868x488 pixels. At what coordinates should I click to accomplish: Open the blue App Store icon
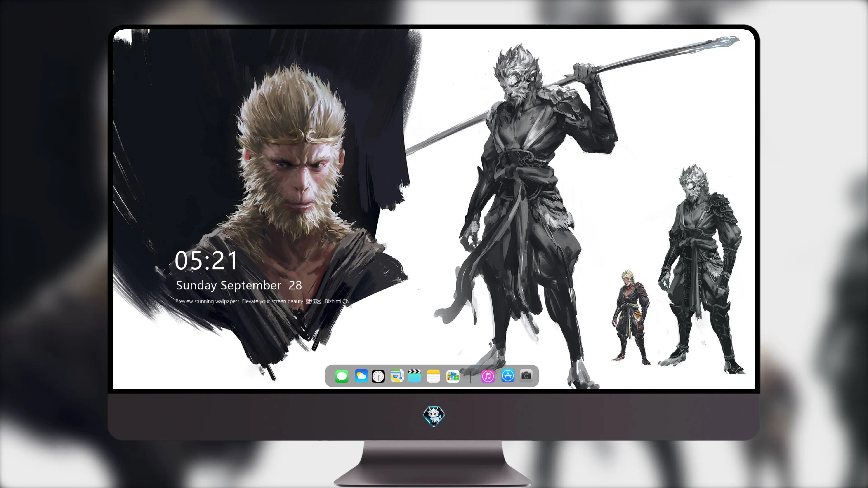(x=508, y=376)
